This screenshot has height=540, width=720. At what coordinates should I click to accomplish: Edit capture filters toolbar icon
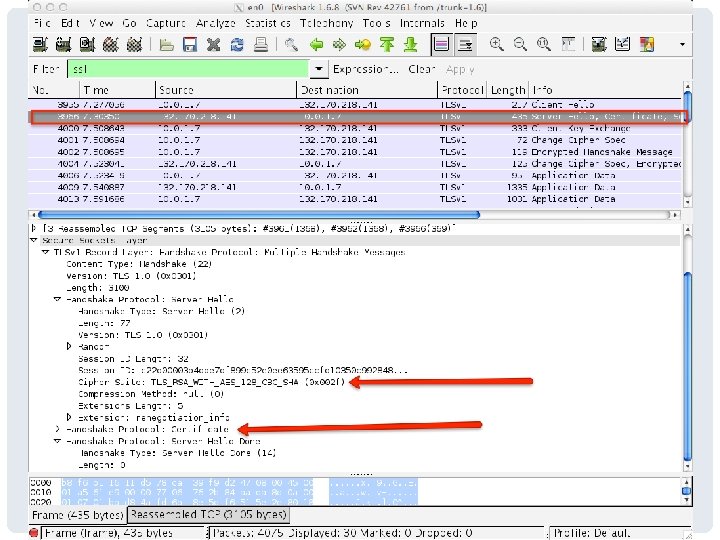tap(599, 44)
